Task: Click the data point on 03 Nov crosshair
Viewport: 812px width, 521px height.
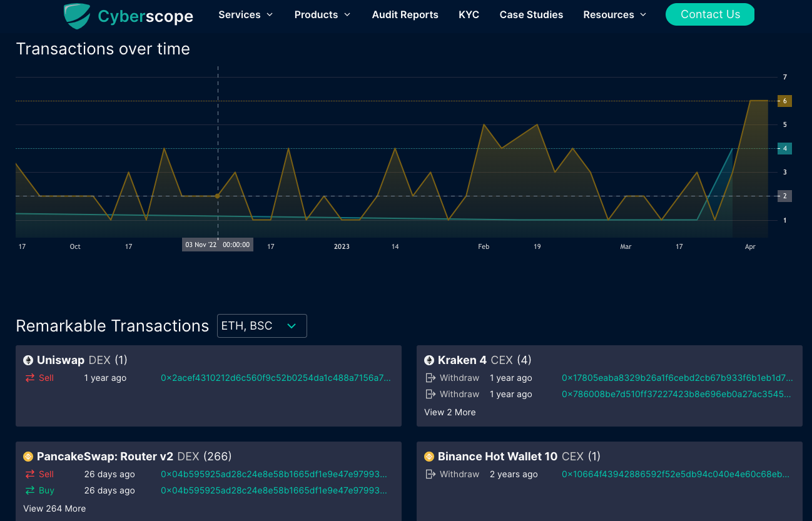Action: (218, 196)
